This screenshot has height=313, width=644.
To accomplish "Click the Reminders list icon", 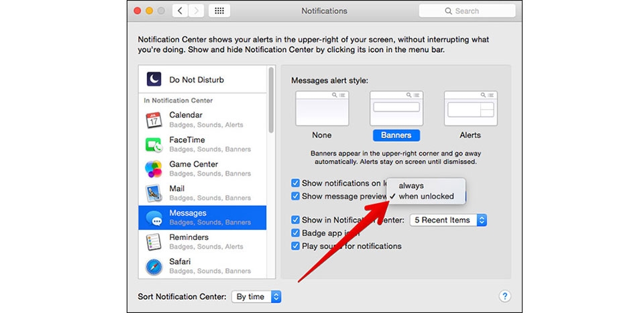I will click(x=154, y=242).
